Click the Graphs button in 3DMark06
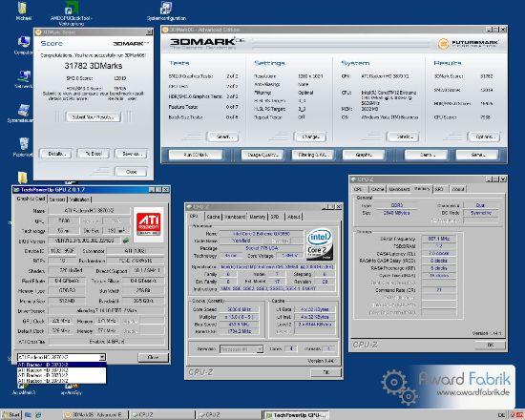Screen dimensions: 525x420 (364, 155)
